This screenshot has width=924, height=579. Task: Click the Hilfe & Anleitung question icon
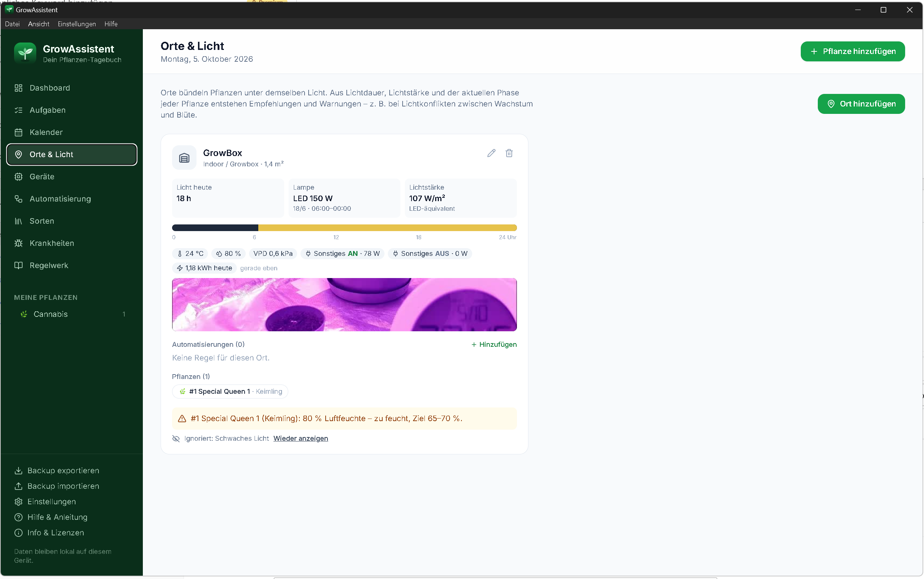19,518
